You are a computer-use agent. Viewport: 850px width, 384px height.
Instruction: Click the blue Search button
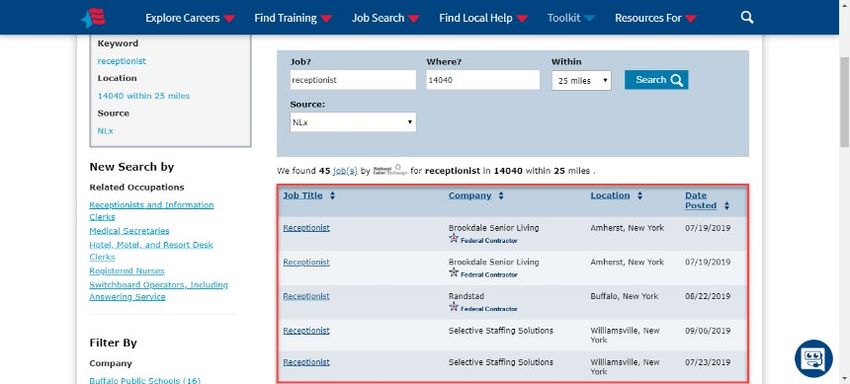[656, 80]
